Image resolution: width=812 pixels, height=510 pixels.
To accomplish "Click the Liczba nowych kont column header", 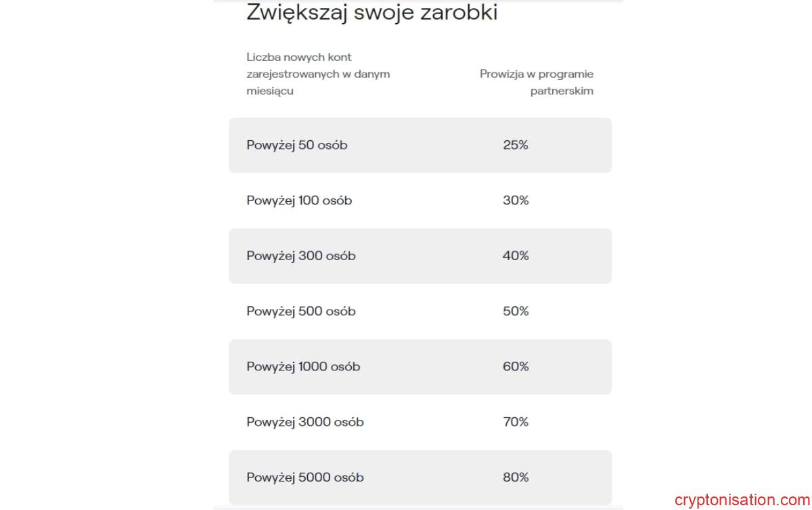I will pyautogui.click(x=318, y=74).
